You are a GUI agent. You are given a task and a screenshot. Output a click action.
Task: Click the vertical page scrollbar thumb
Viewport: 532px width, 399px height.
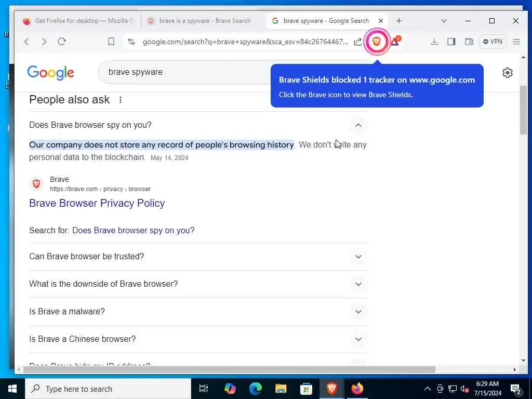(523, 110)
